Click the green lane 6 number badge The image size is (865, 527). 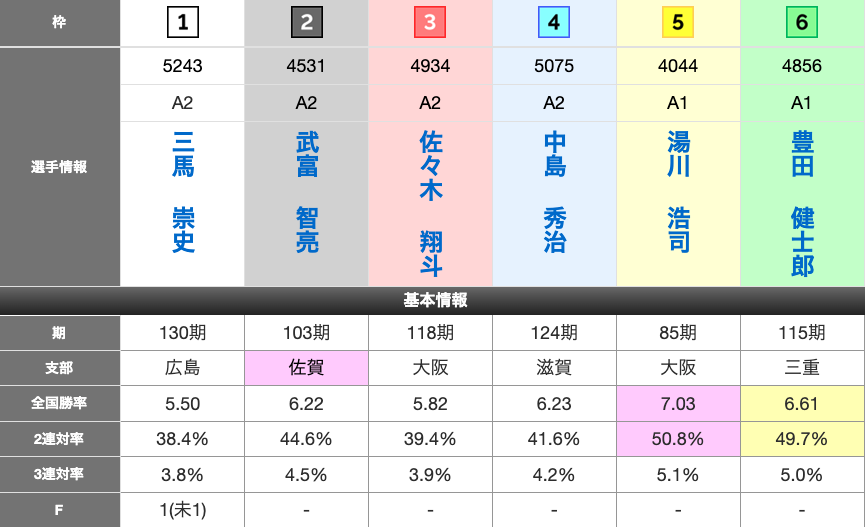coord(802,22)
